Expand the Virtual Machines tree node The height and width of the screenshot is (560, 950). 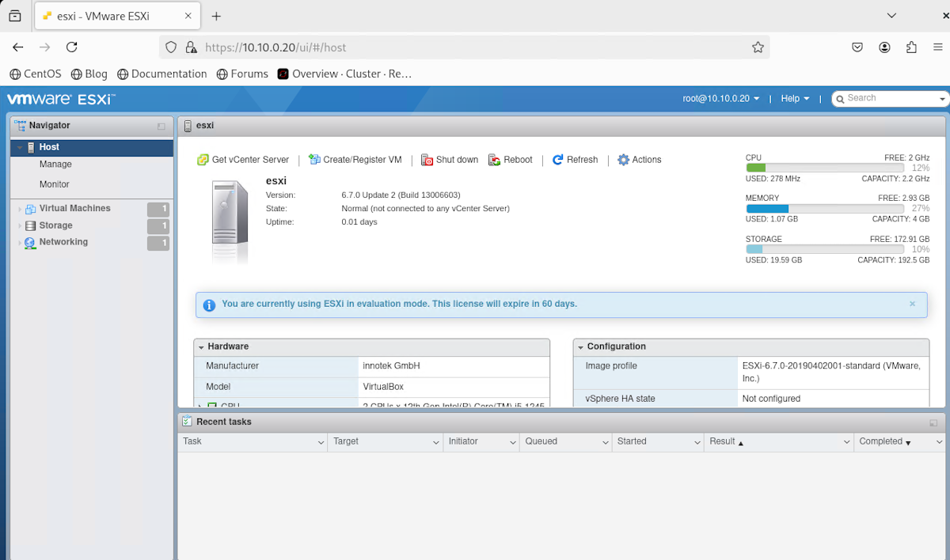click(x=20, y=210)
